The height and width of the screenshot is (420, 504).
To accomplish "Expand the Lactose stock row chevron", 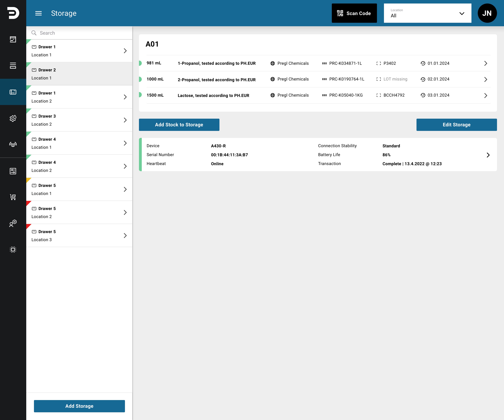I will click(485, 96).
